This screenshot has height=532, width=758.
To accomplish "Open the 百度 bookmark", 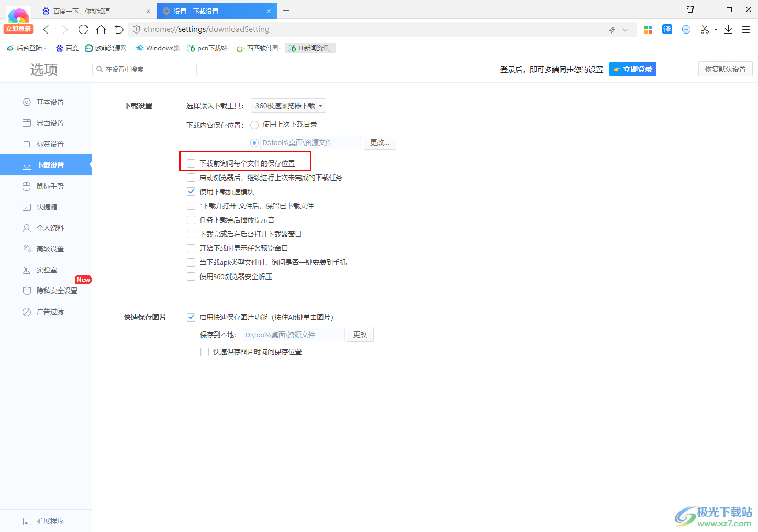I will pos(67,48).
